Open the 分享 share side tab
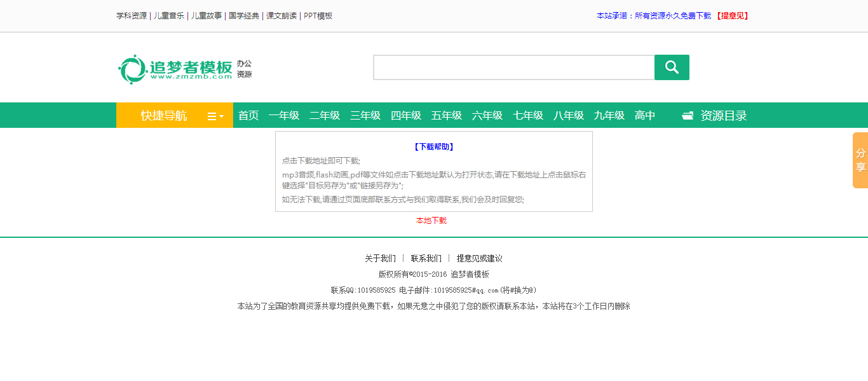 [860, 160]
